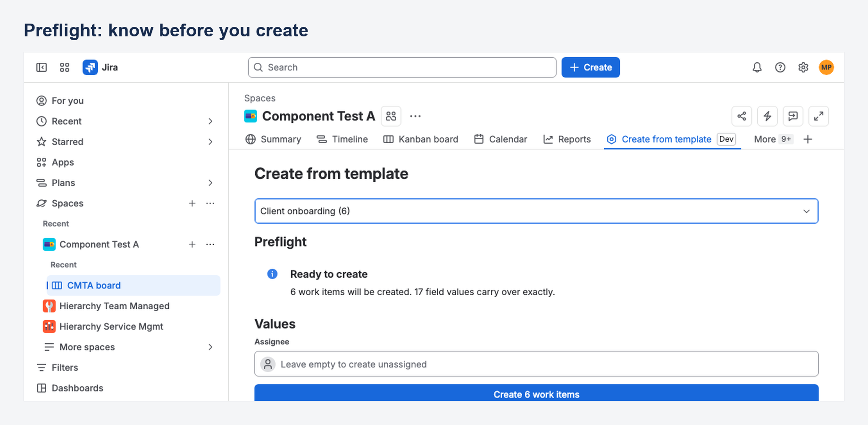Open the notifications bell
This screenshot has width=868, height=425.
757,68
